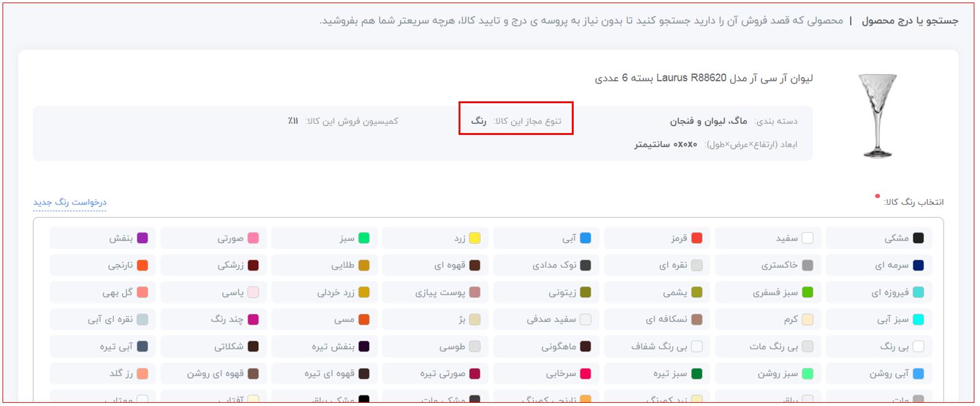Select the 'سرخابی' magenta color chip

(546, 374)
